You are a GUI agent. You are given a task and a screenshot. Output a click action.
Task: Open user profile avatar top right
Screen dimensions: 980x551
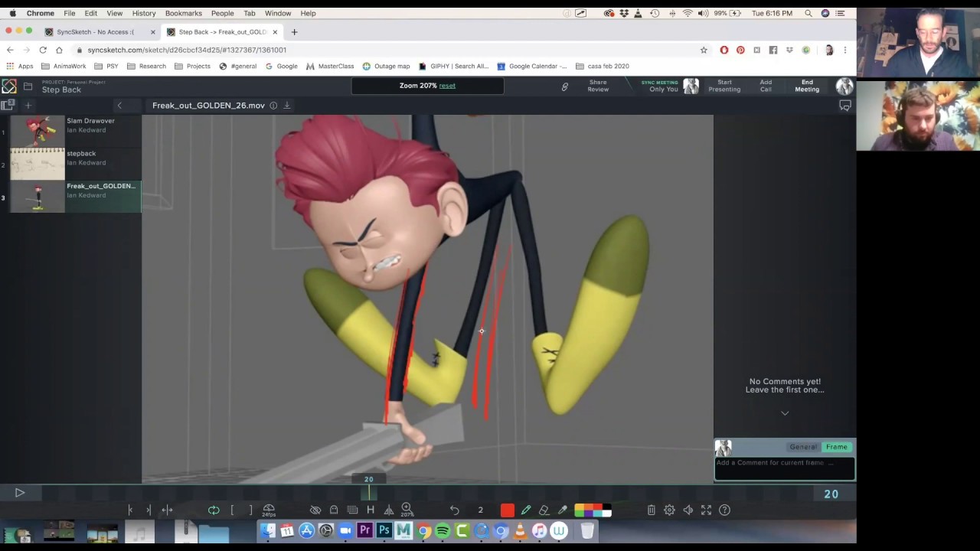[x=844, y=86]
